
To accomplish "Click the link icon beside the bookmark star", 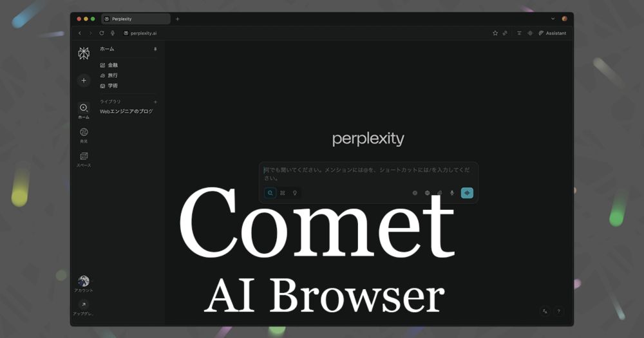I will tap(505, 33).
